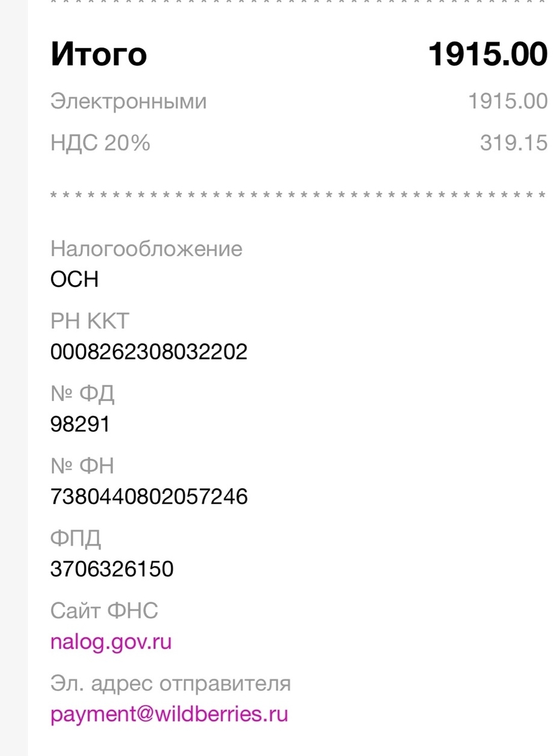Click the Сайт ФНС label
The image size is (554, 756).
point(105,611)
